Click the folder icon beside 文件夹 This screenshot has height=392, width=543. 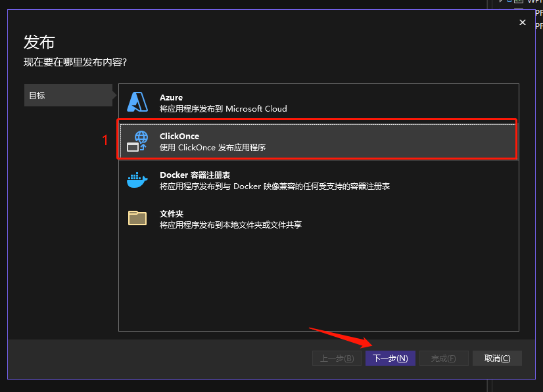137,217
